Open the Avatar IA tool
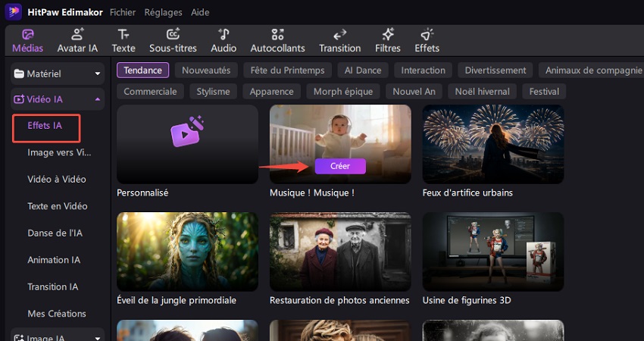Screen dimensions: 644x341 [77, 41]
